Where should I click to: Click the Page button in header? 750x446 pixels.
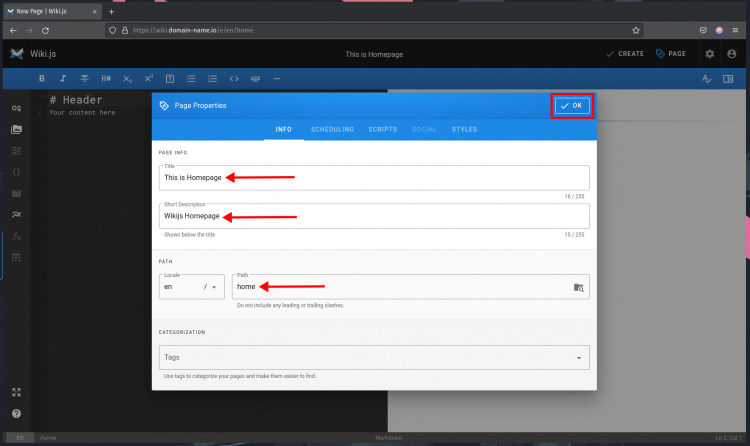[671, 53]
